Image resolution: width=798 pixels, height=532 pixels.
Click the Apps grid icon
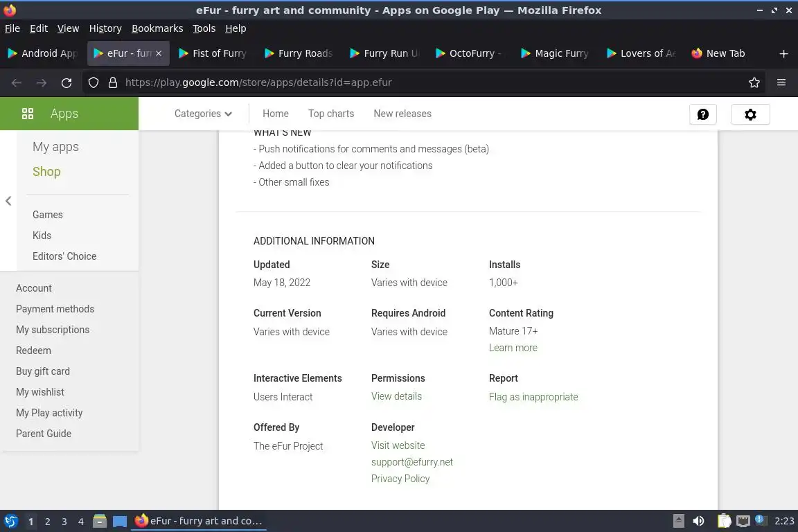28,114
